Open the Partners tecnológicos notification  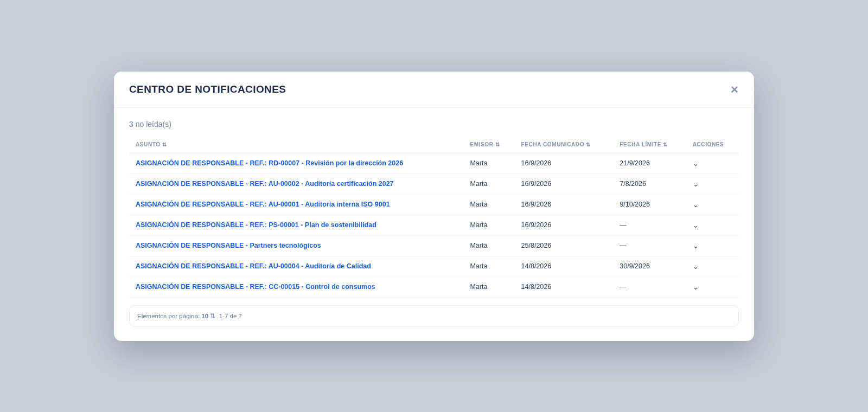coord(228,246)
